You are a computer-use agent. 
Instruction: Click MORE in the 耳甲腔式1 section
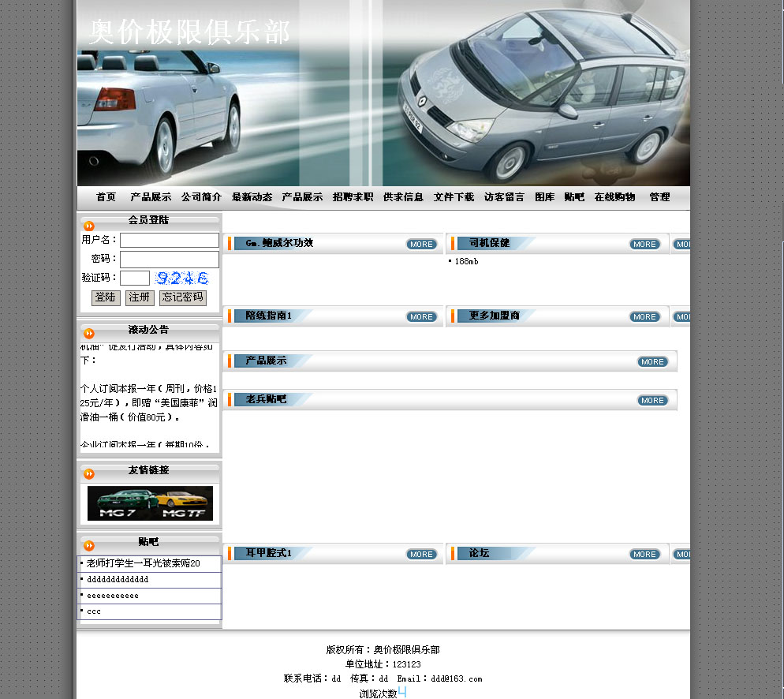(421, 555)
